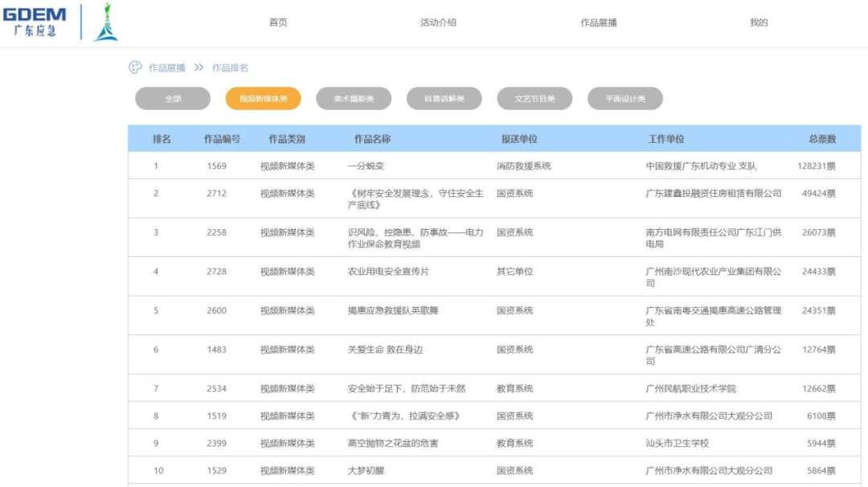Click the 作品名称 column header

(x=373, y=139)
